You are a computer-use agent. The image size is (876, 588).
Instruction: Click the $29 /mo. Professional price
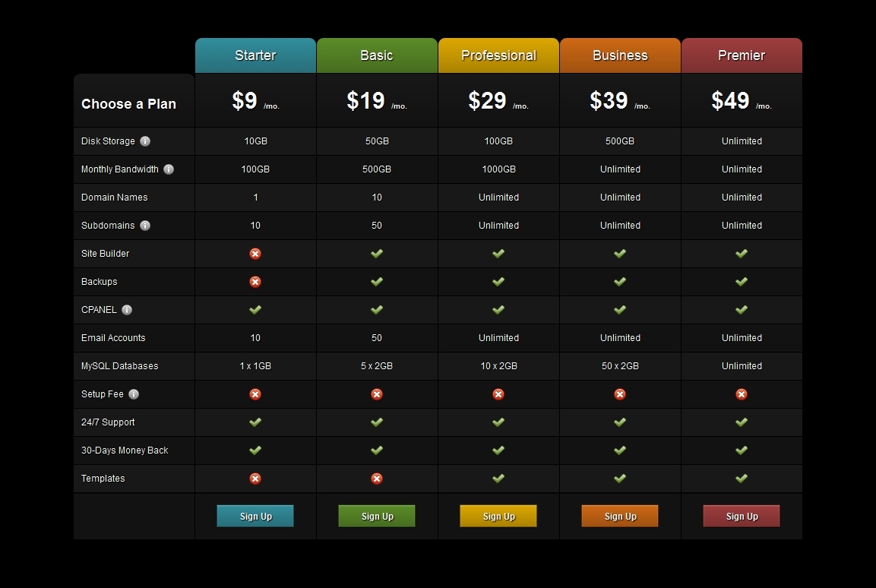coord(498,101)
